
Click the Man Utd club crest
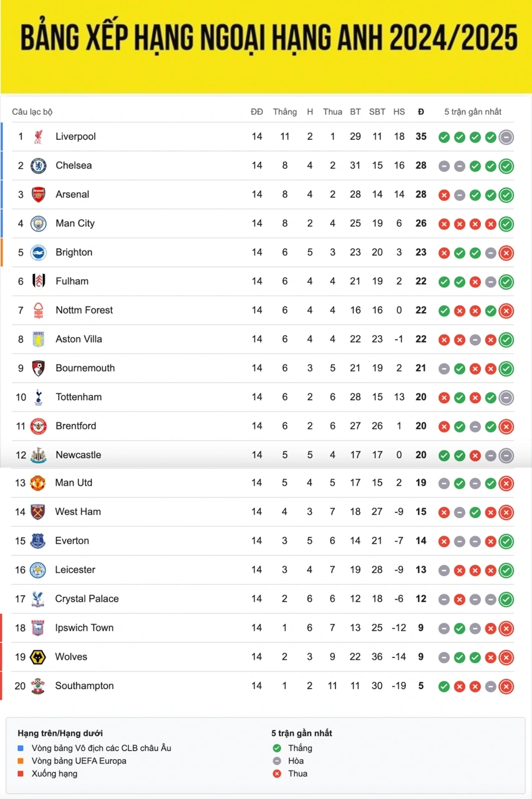38,483
